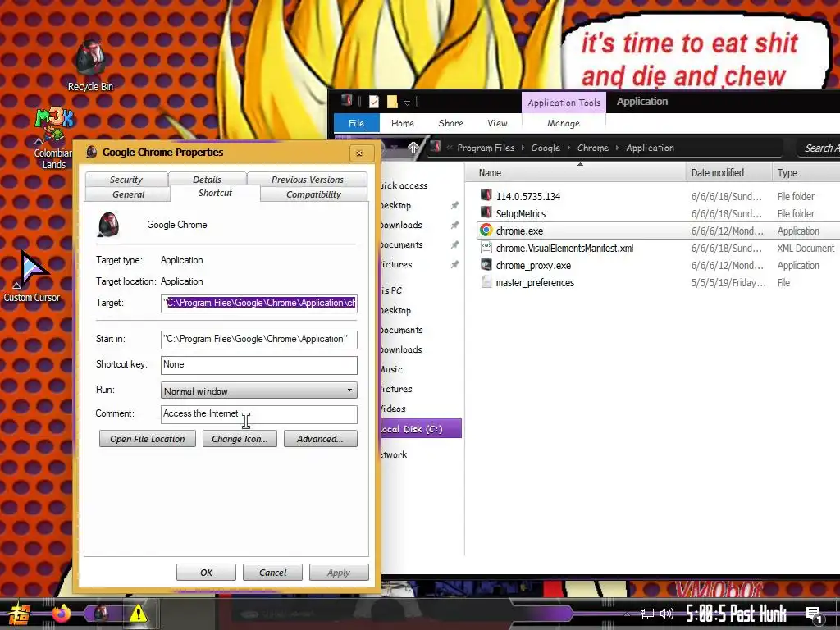Click the Start in input field

258,339
